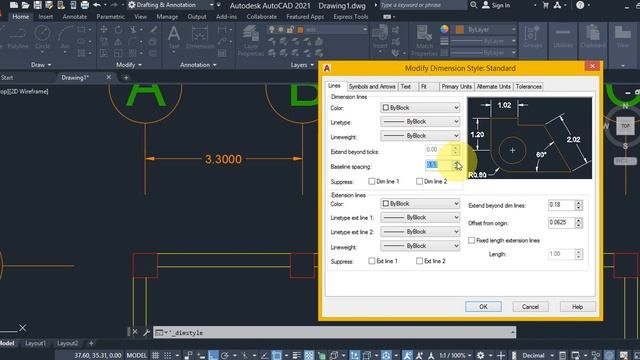Open Layer Properties manager
Image resolution: width=640 pixels, height=360 pixels.
click(250, 41)
